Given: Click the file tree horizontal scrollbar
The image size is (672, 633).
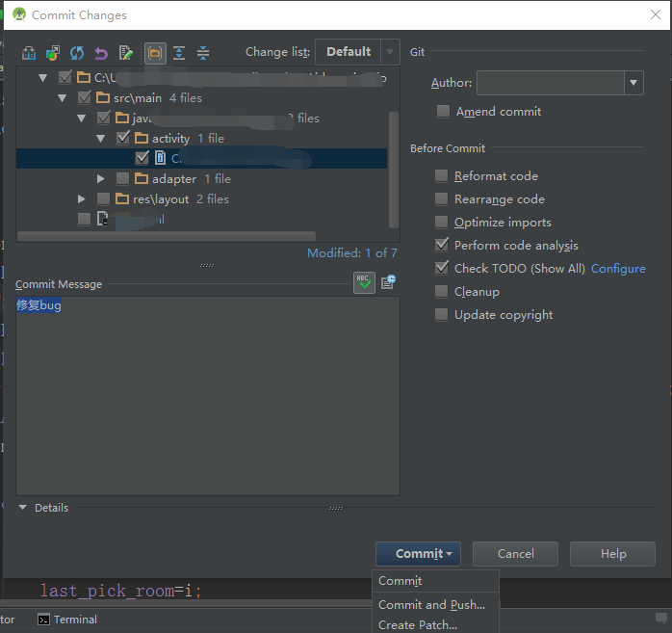Looking at the screenshot, I should tap(167, 236).
